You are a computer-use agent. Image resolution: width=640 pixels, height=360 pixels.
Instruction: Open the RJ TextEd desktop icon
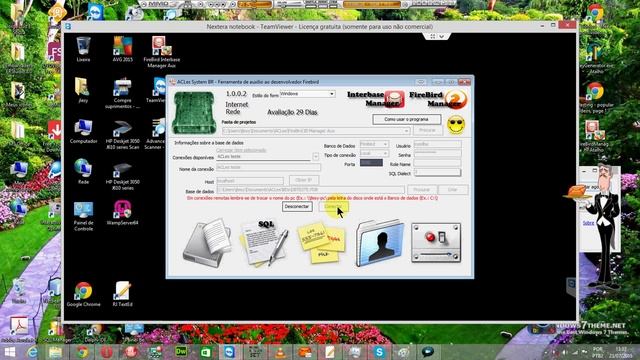click(122, 294)
